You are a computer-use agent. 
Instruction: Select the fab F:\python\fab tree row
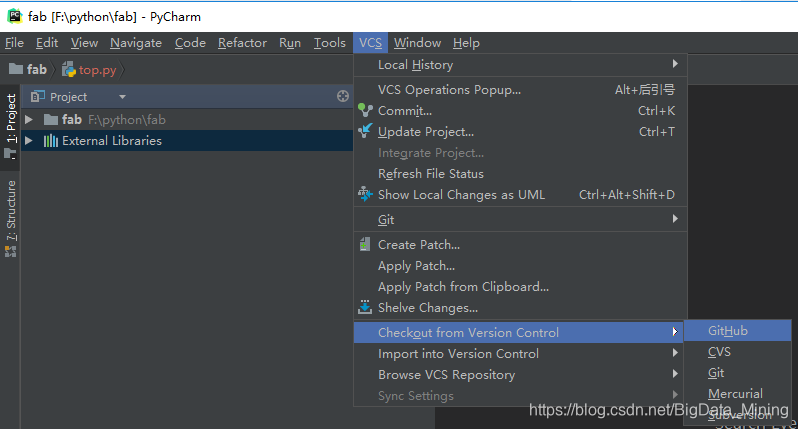tap(187, 120)
